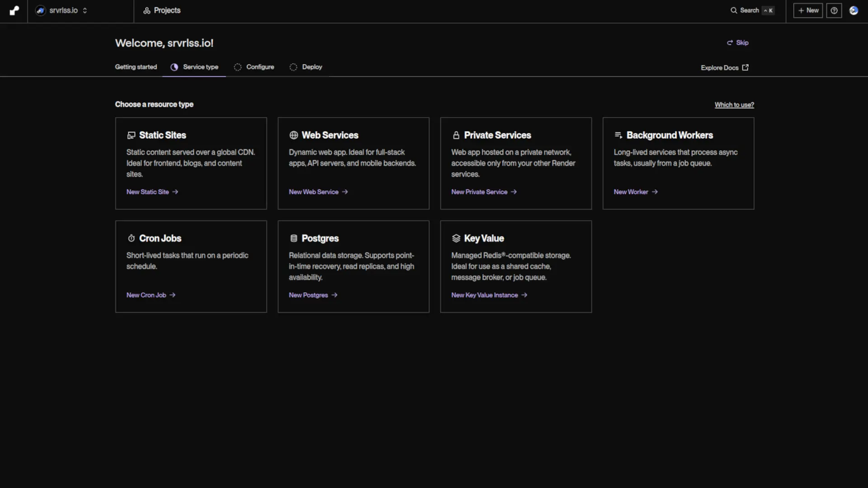Viewport: 868px width, 488px height.
Task: Click the New Postgres link
Action: [313, 295]
